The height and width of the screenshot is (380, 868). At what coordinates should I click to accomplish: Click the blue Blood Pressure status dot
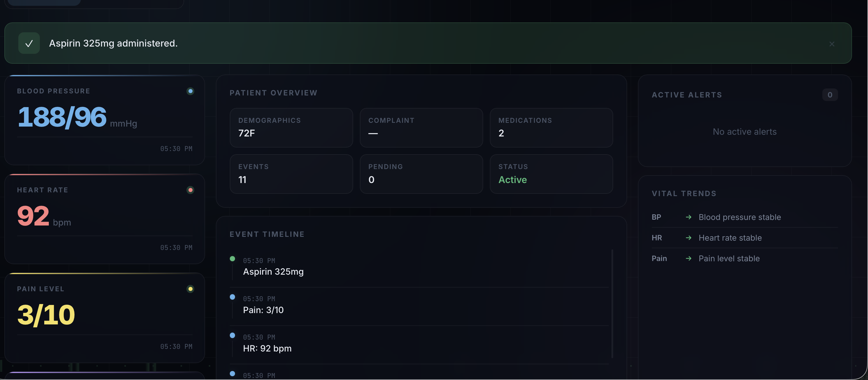[x=190, y=91]
